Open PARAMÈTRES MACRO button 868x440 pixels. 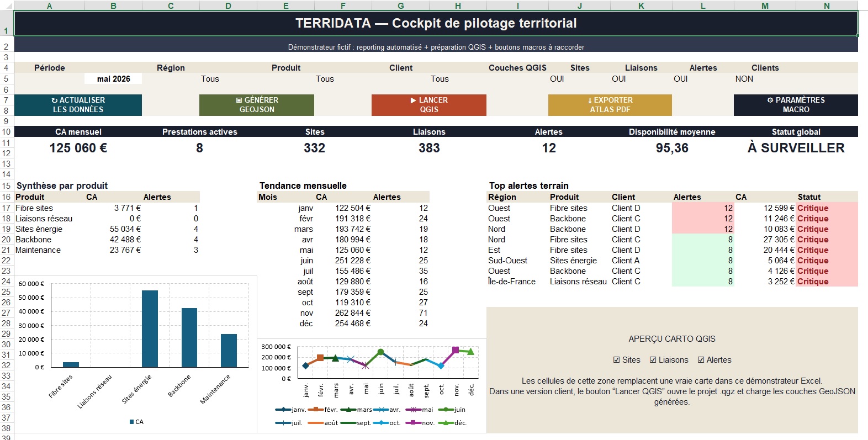point(796,105)
